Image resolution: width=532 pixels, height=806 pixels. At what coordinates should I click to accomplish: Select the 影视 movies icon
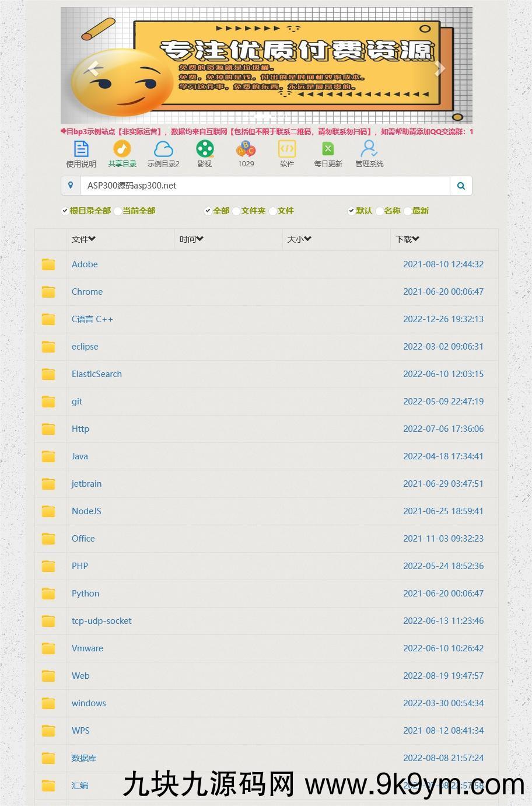point(205,153)
